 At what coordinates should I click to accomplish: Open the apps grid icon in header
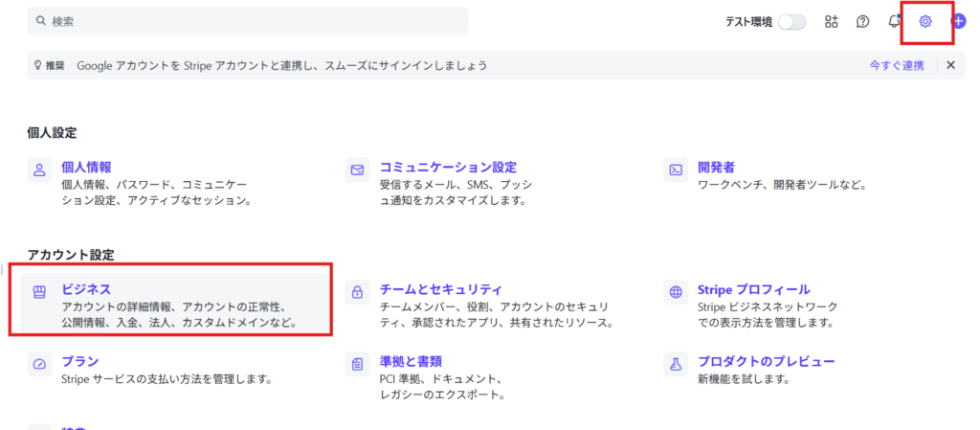click(x=831, y=22)
